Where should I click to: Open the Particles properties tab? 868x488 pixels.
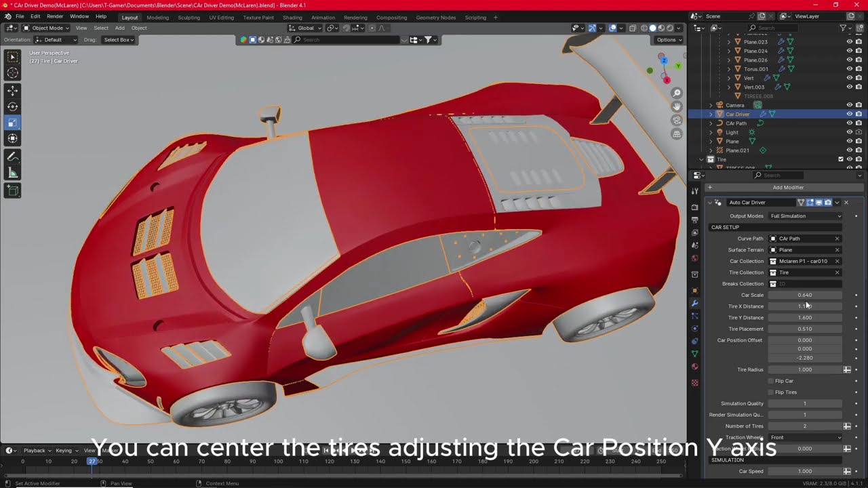click(694, 316)
